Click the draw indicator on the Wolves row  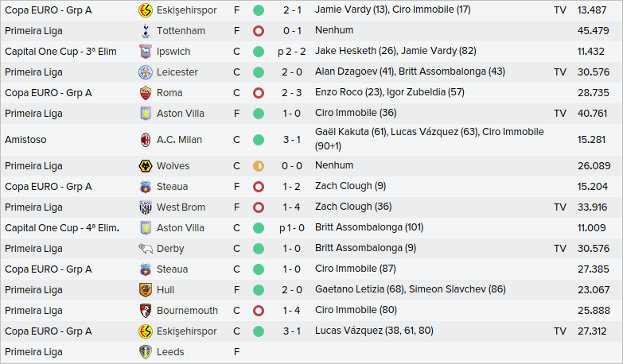259,166
